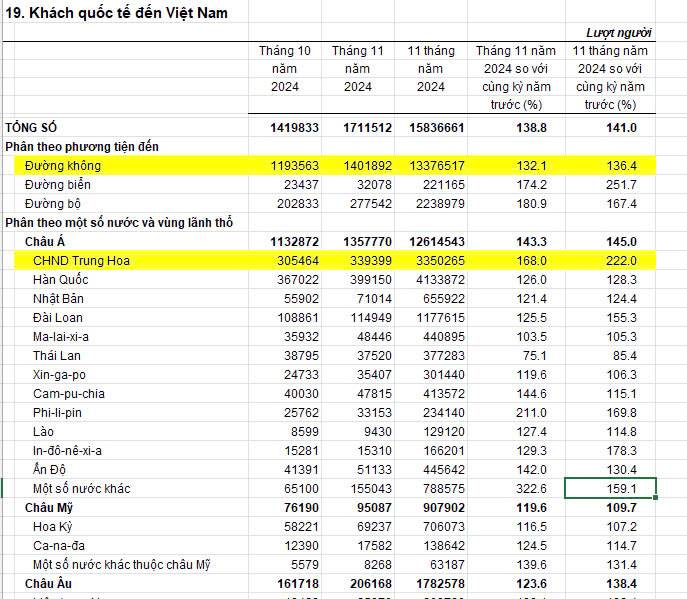Screen dimensions: 687x599
Task: Select cell with 15836661
Action: tap(436, 128)
